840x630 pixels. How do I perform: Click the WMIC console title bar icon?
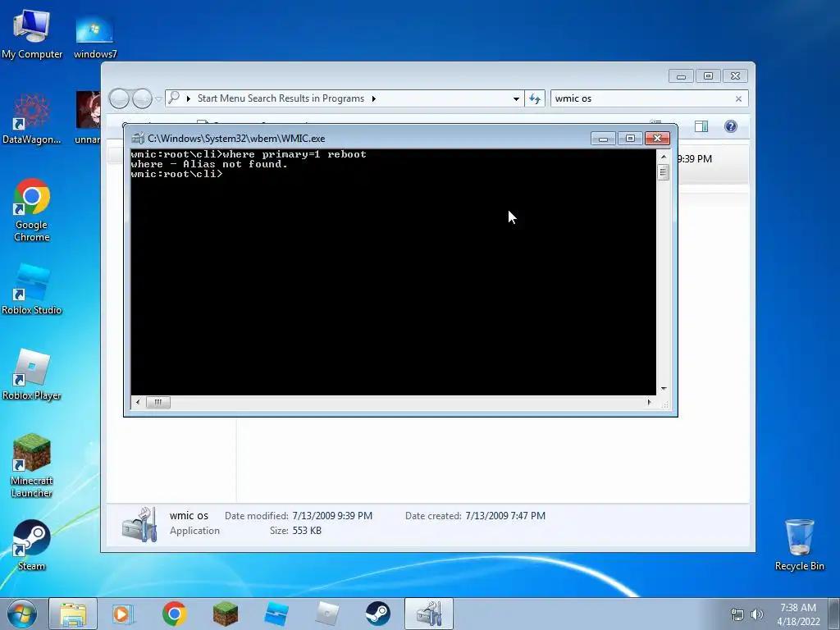138,138
